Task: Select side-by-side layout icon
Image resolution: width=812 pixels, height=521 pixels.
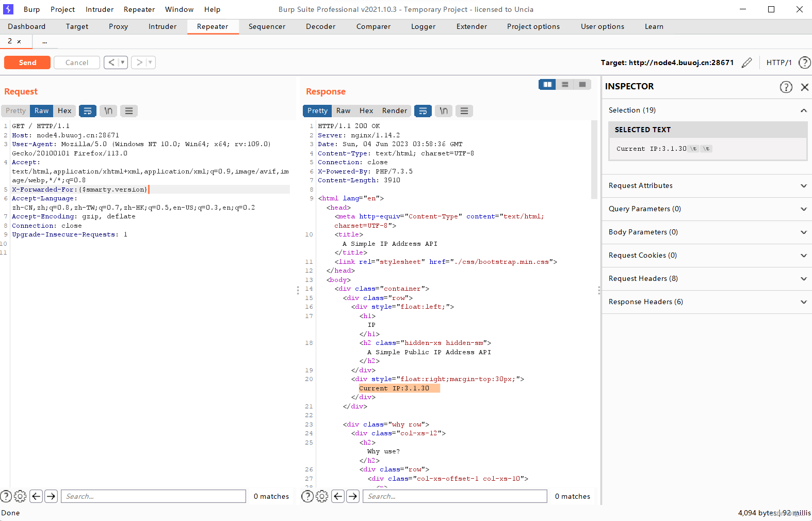Action: pos(547,84)
